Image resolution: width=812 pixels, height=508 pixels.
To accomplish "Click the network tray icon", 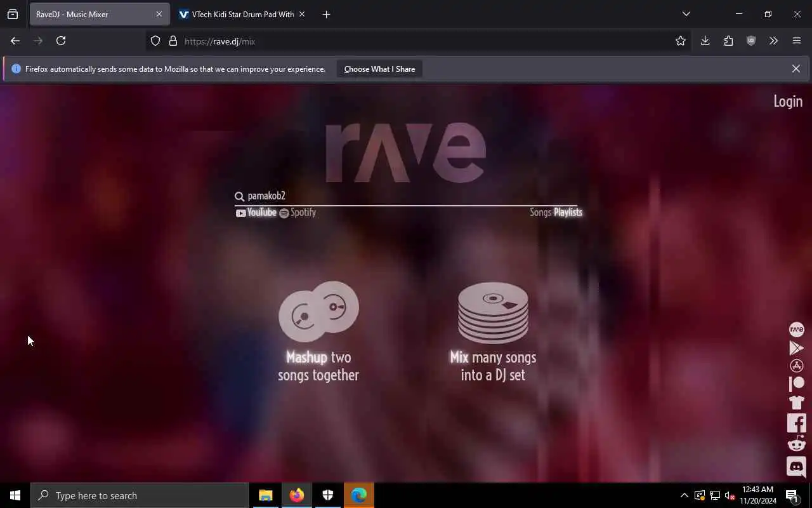I will (714, 495).
